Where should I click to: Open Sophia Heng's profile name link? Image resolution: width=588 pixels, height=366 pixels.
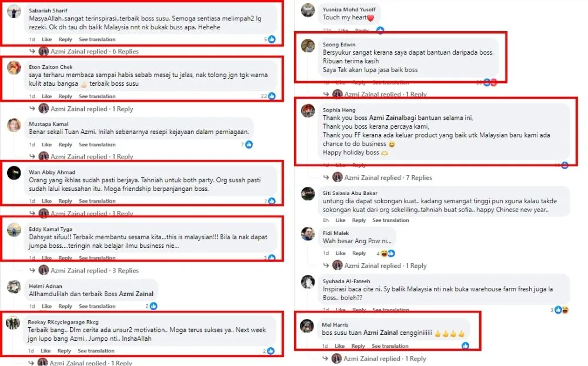(x=339, y=110)
